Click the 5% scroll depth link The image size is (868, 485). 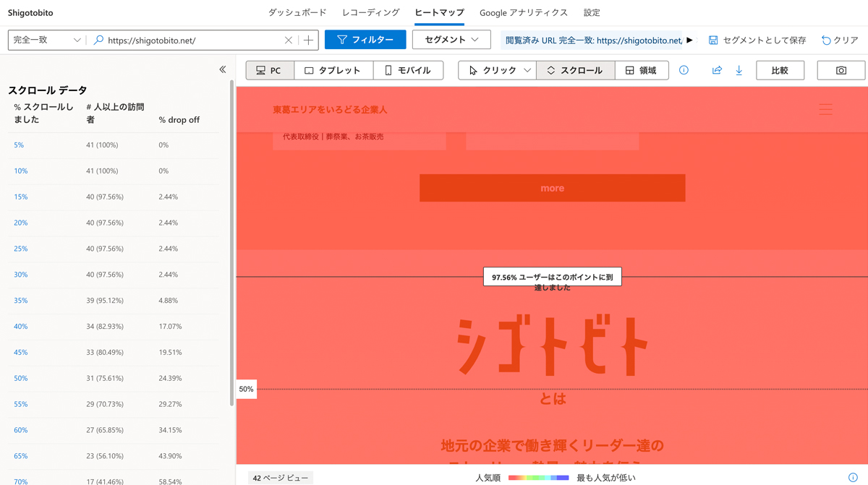19,145
